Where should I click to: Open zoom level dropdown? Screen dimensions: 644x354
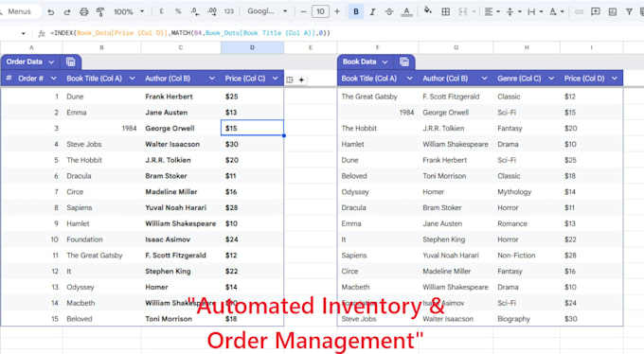(x=129, y=12)
